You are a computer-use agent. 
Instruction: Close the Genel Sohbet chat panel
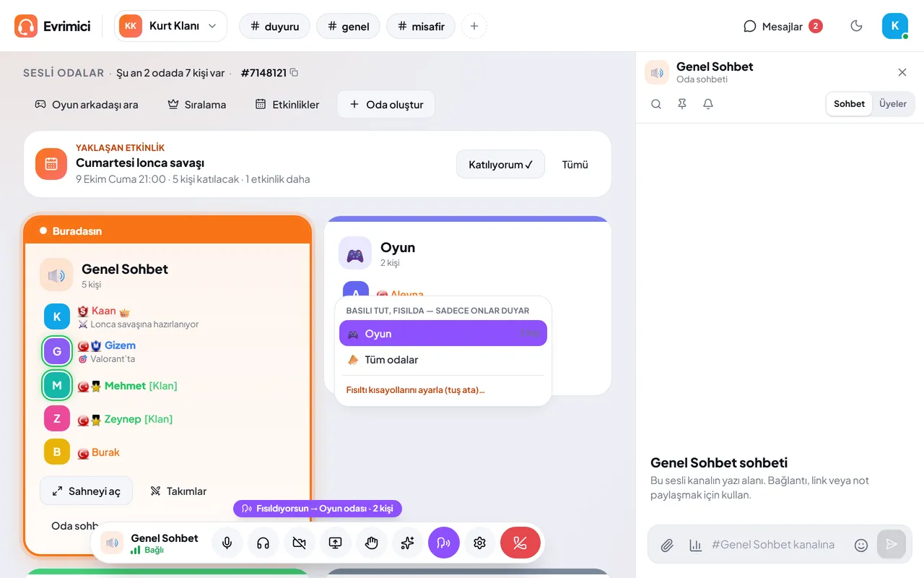tap(902, 72)
